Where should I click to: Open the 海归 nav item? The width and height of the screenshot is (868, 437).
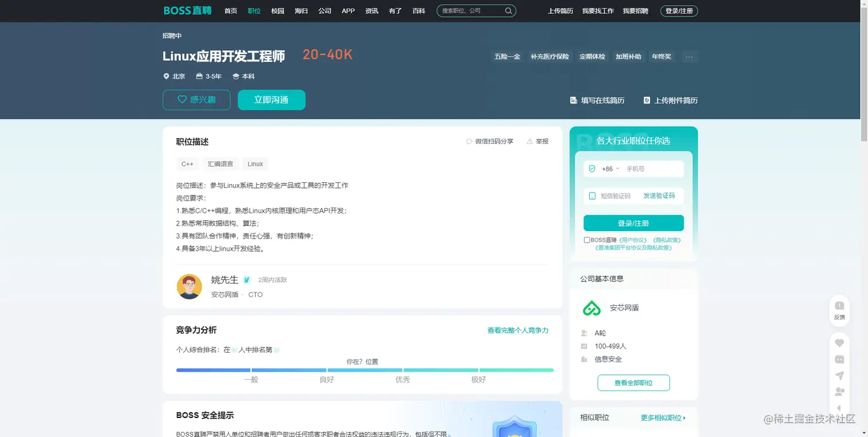point(301,11)
